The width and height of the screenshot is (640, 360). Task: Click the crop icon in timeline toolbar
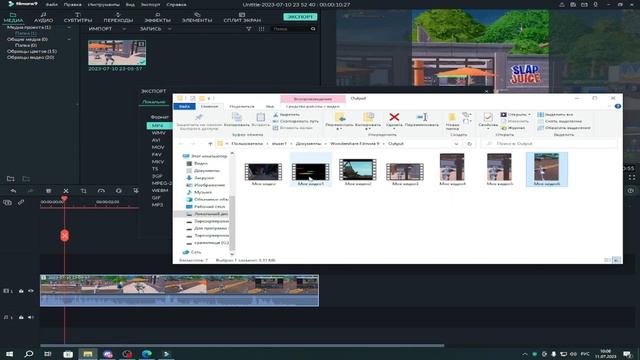coord(83,191)
